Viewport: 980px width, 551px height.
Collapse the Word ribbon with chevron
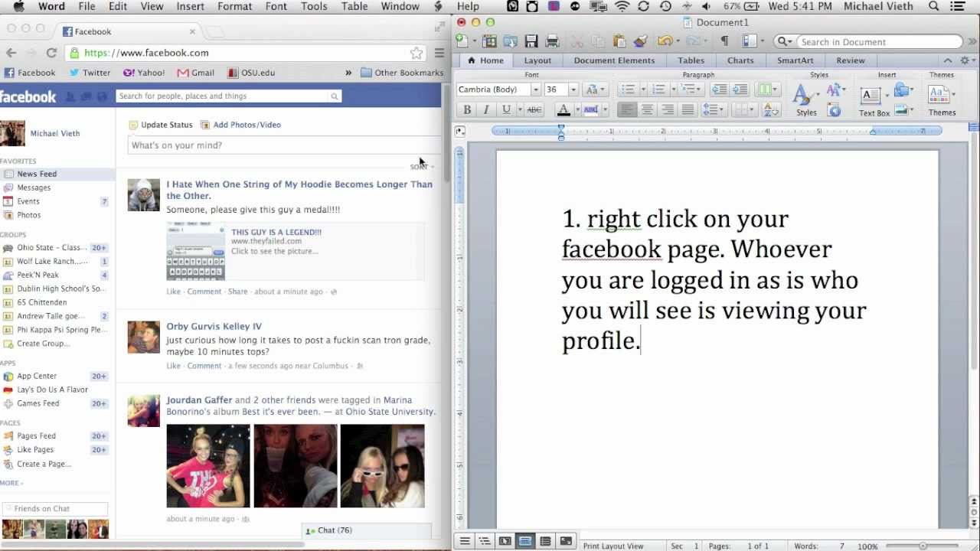tap(948, 60)
